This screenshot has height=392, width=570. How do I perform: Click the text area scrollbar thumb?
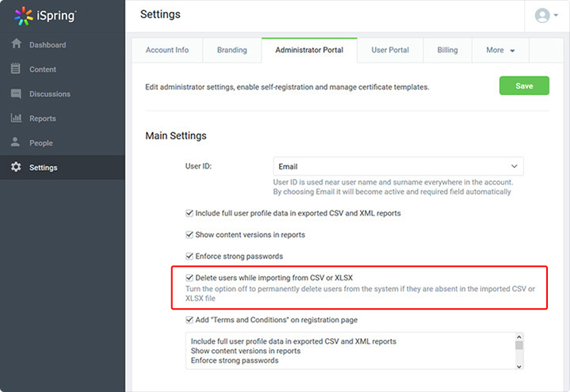519,345
